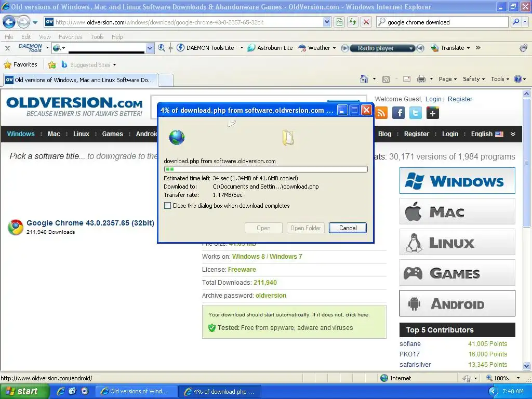This screenshot has width=532, height=399.
Task: Select English language in site navigation
Action: coord(487,134)
